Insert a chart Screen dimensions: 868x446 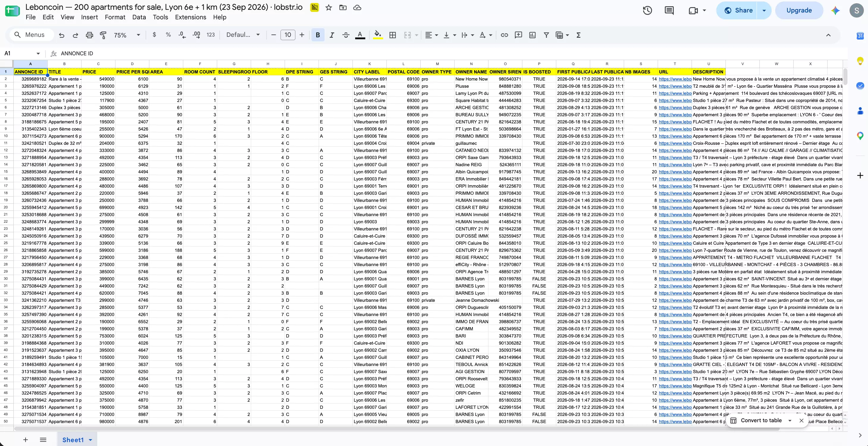point(532,35)
